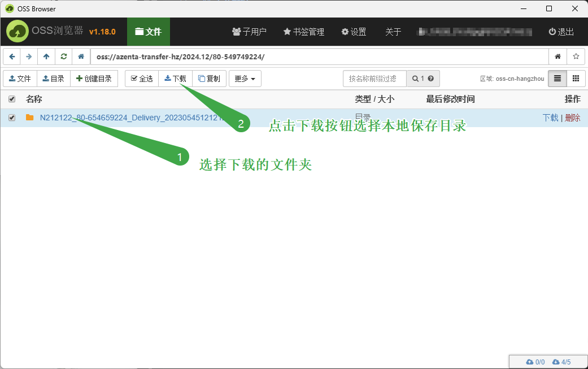
Task: Refresh the current OSS directory listing
Action: tap(63, 57)
